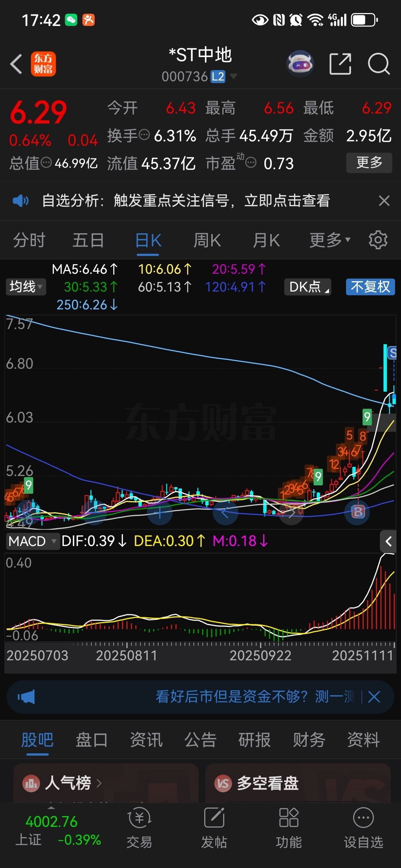Switch to 五日 chart tab
This screenshot has height=868, width=401.
tap(88, 240)
